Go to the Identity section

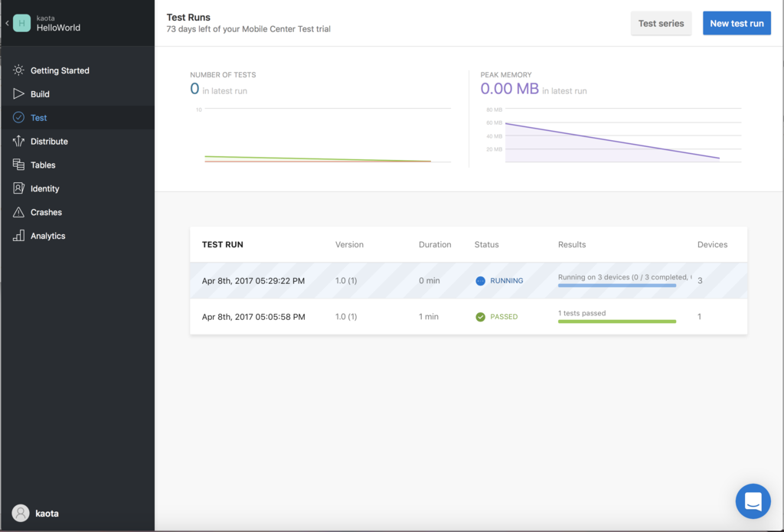pos(77,188)
